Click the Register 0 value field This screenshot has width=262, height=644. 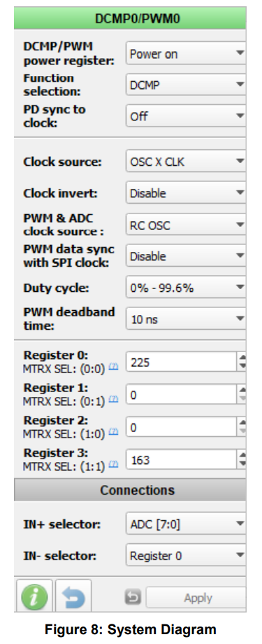coord(181,363)
